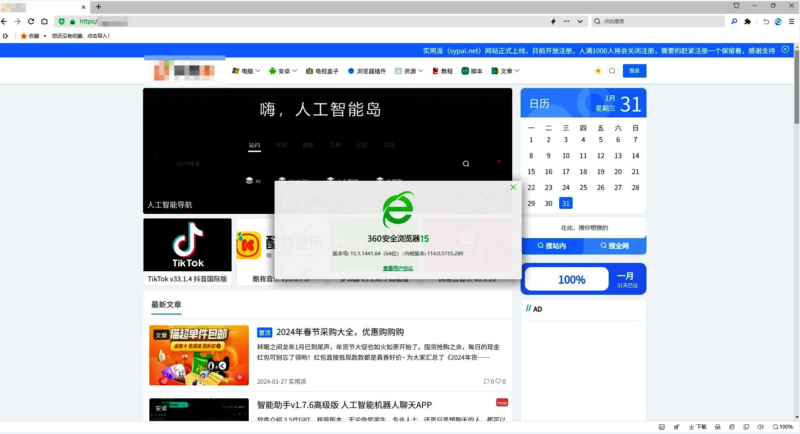Image resolution: width=800 pixels, height=434 pixels.
Task: Open the spring shopping article thumbnail
Action: (x=199, y=355)
